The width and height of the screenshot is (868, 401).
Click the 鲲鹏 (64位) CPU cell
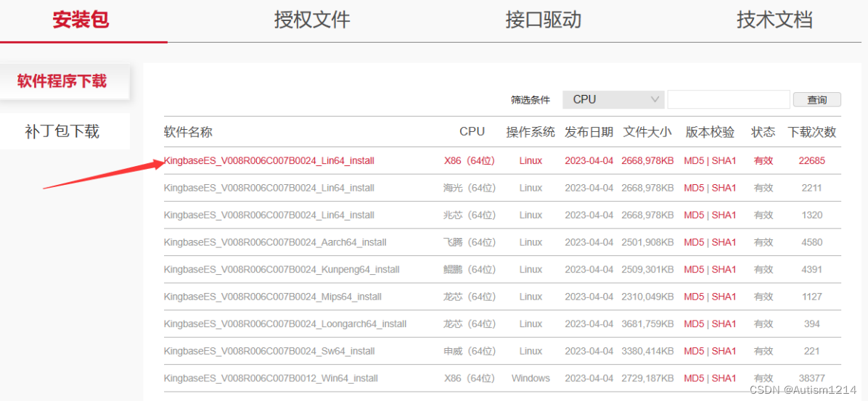(x=470, y=269)
